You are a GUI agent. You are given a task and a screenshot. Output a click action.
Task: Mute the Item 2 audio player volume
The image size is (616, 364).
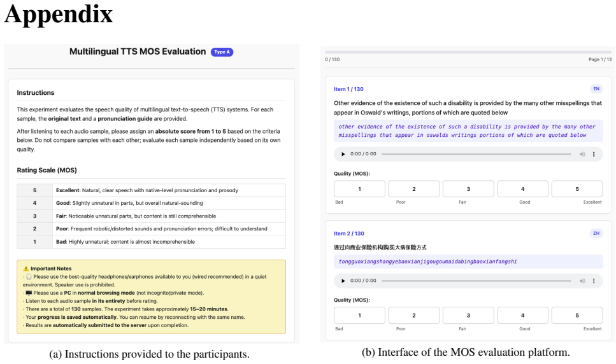click(x=582, y=281)
